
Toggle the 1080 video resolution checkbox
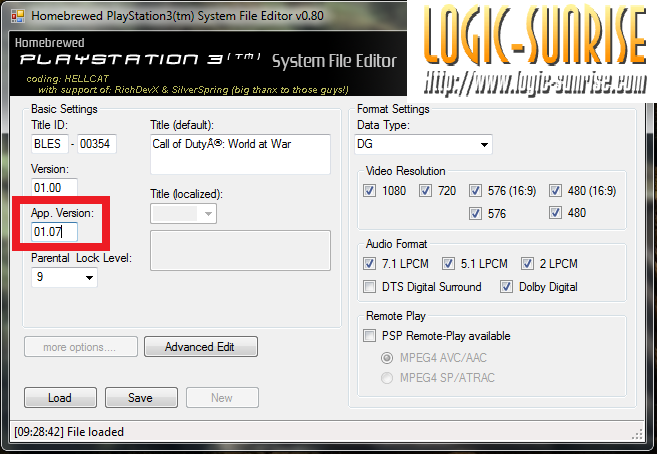pyautogui.click(x=369, y=191)
